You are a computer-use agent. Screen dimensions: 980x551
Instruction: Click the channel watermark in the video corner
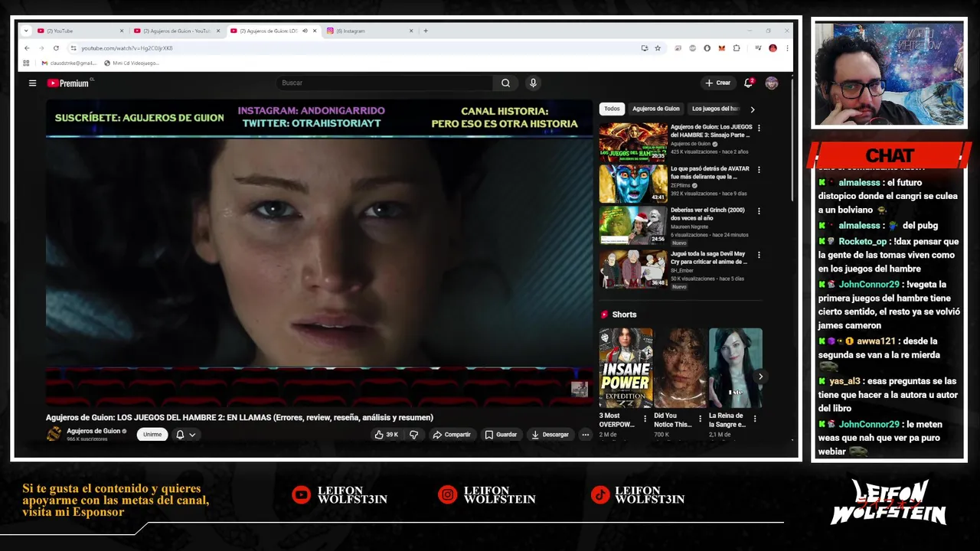(579, 389)
